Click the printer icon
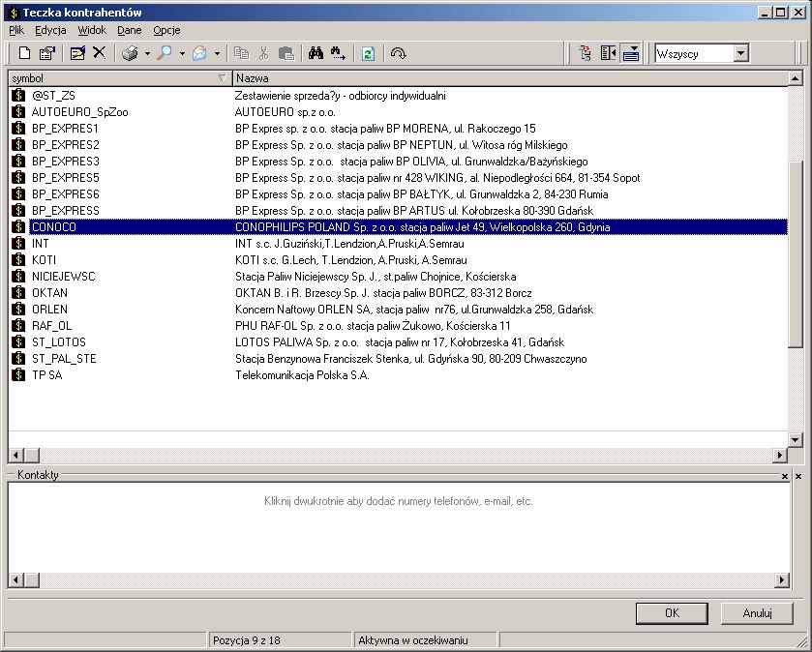This screenshot has height=652, width=812. pyautogui.click(x=130, y=53)
